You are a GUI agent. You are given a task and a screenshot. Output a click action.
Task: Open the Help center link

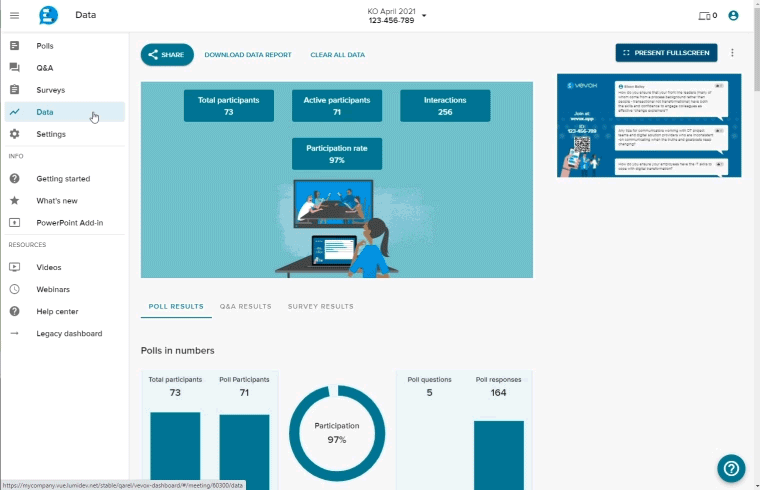tap(65, 311)
